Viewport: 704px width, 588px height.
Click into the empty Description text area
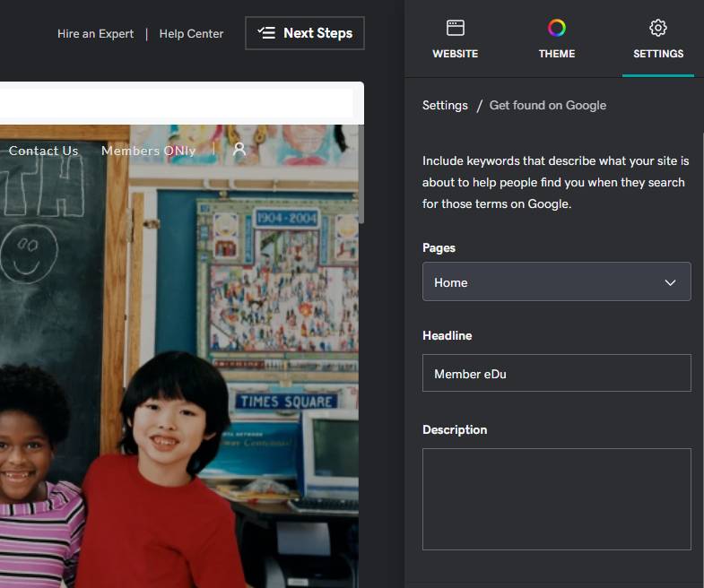click(557, 499)
